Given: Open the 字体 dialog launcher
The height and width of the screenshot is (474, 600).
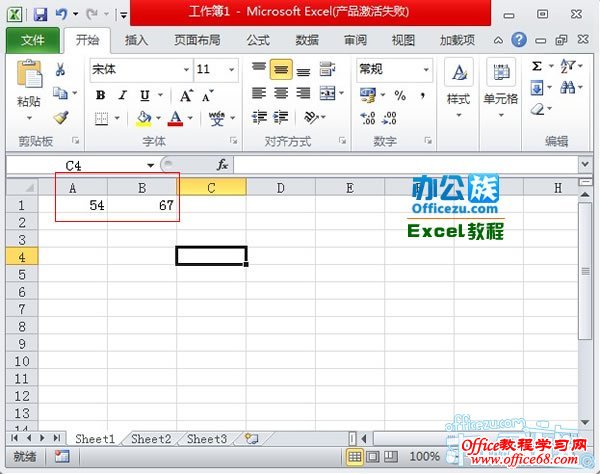Looking at the screenshot, I should pos(233,141).
